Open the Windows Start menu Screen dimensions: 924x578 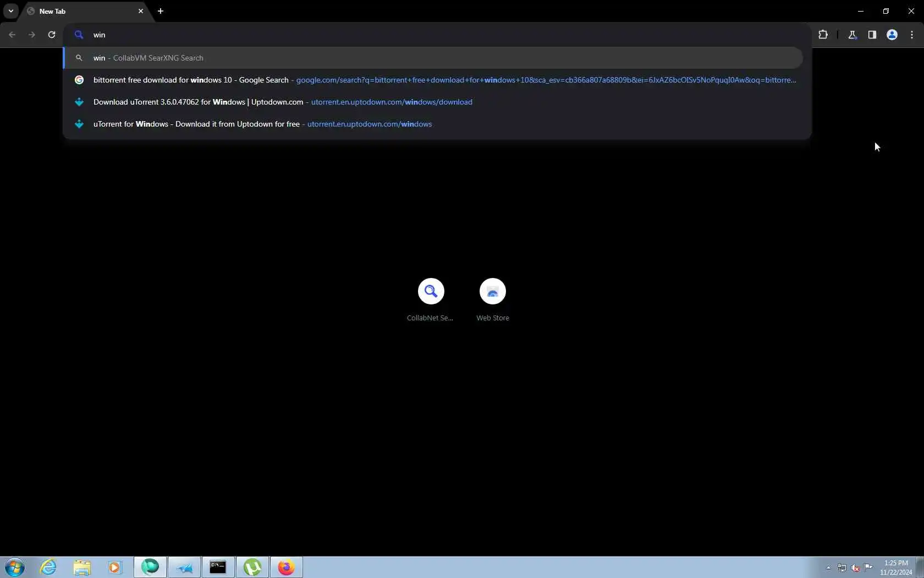click(x=15, y=567)
